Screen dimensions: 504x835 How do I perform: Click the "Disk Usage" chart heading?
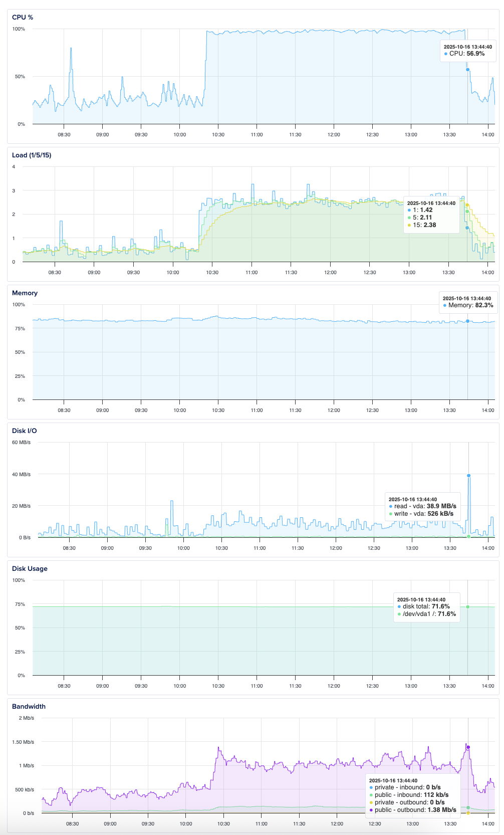30,568
